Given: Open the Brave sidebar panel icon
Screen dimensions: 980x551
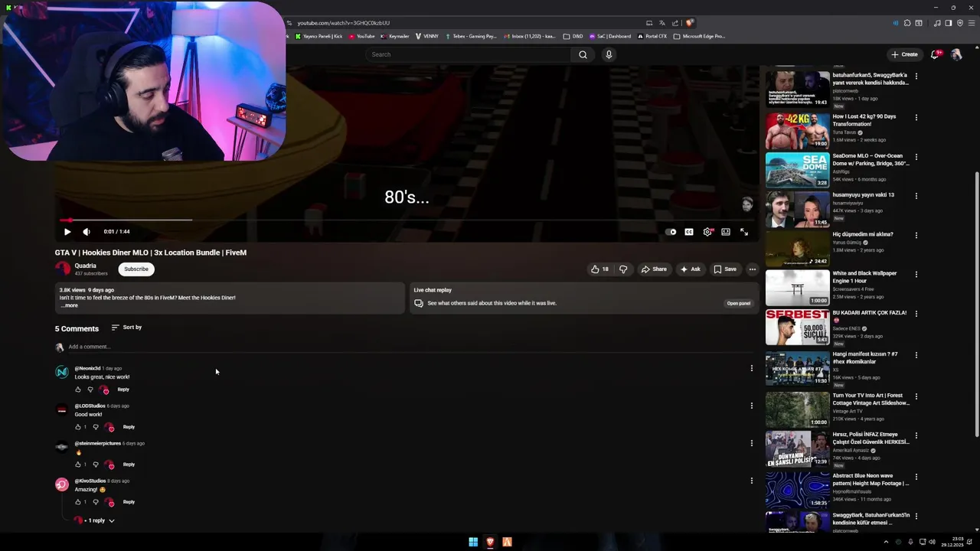Looking at the screenshot, I should 948,23.
